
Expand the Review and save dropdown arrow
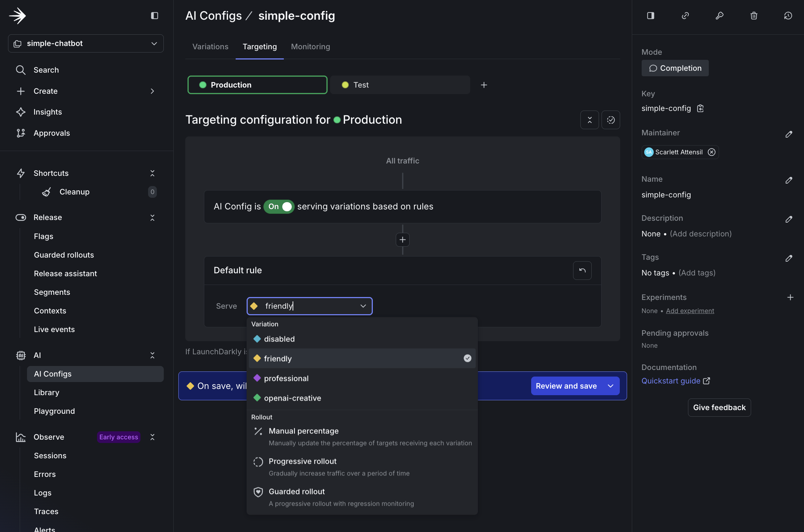click(610, 386)
